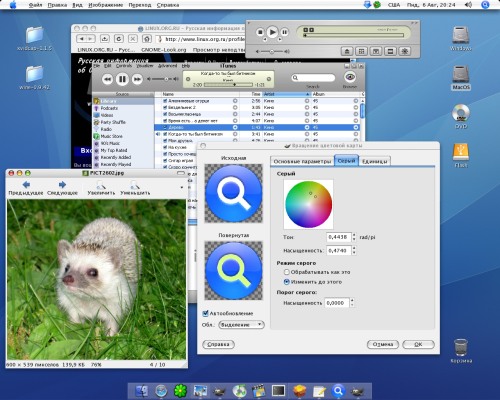
Task: Open the wine-0.9.42 desktop folder
Action: (35, 77)
